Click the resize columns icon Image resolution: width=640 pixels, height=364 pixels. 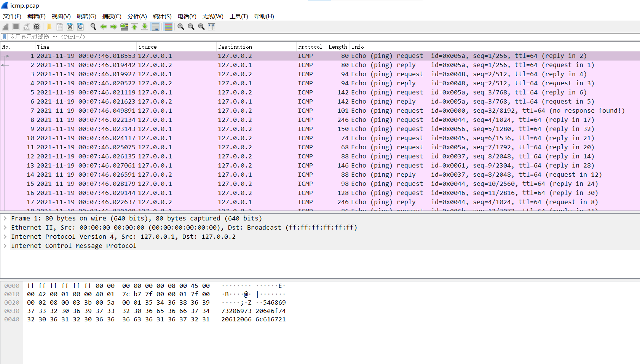point(212,27)
